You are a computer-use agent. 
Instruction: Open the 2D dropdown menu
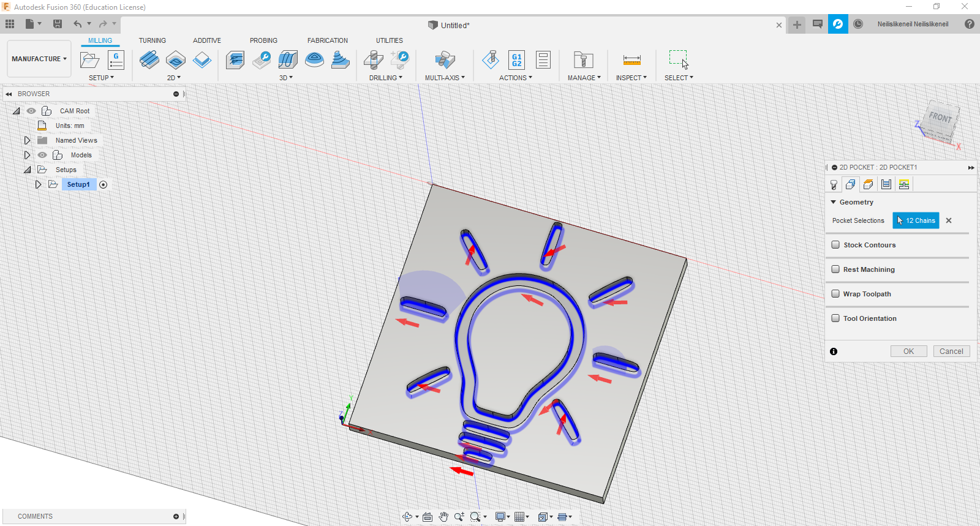[x=174, y=78]
